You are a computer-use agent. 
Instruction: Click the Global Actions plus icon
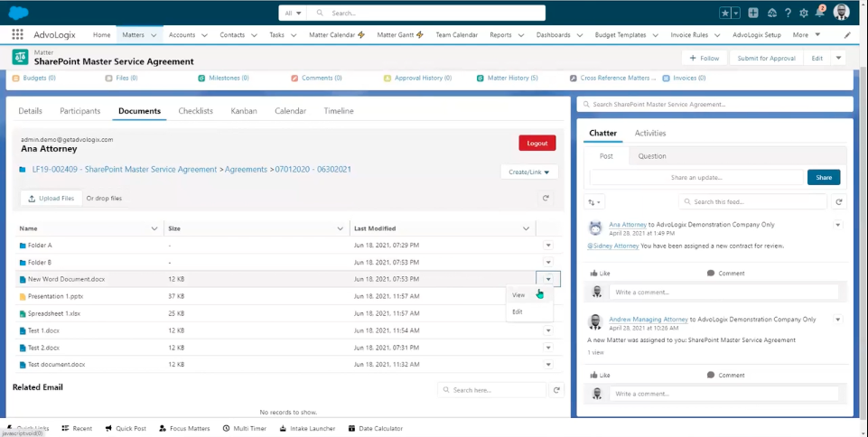tap(753, 14)
